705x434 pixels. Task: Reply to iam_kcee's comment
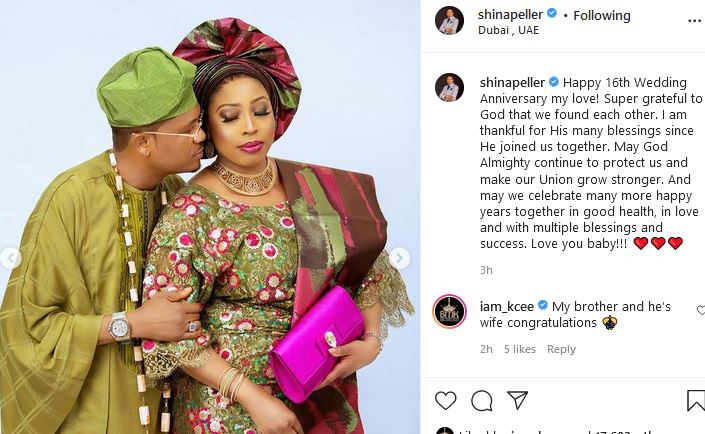click(561, 349)
